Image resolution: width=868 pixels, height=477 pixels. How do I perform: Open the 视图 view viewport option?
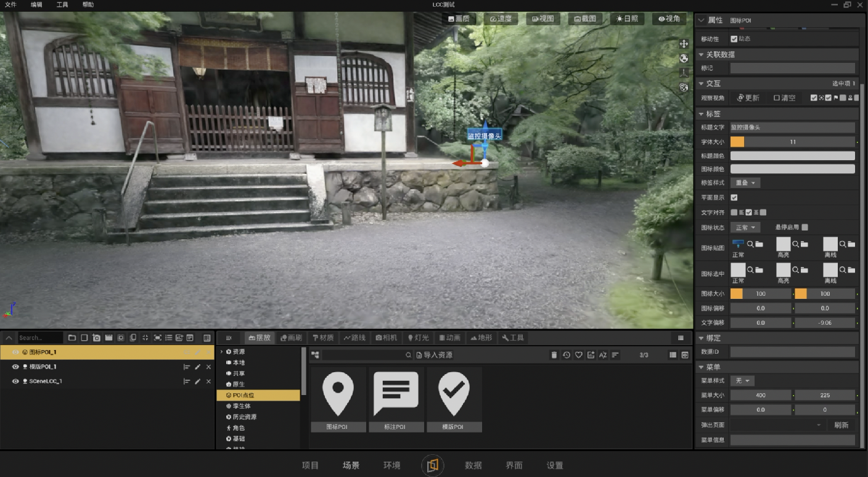(543, 19)
